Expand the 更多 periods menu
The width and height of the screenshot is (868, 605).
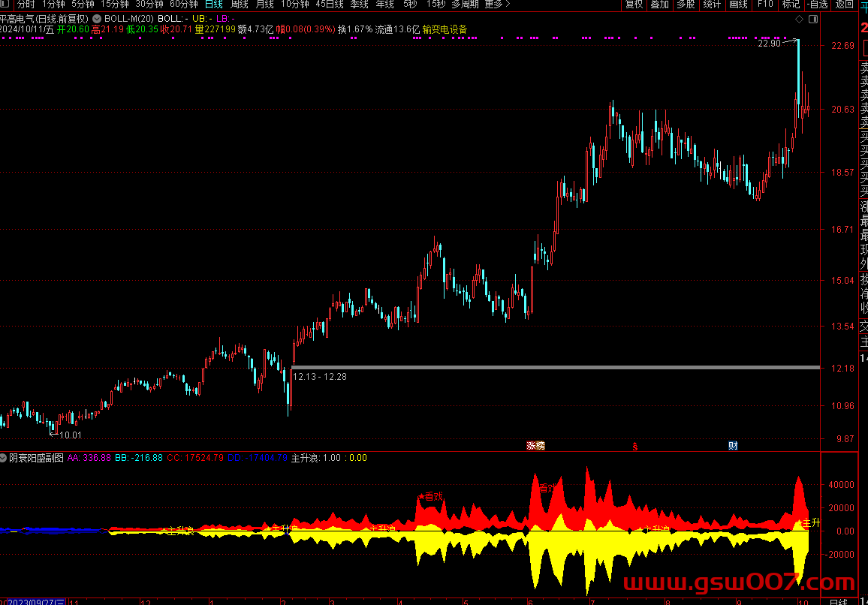tap(497, 5)
